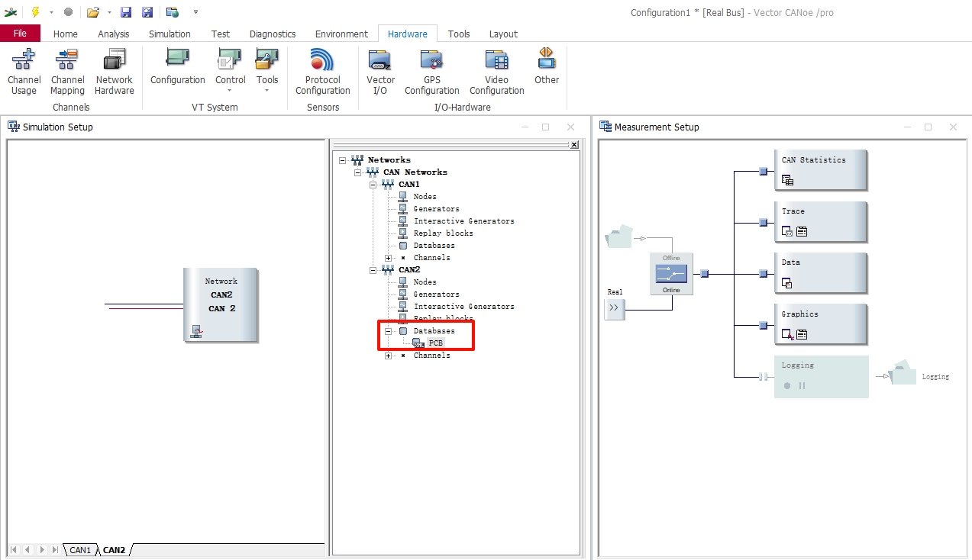Open Network Hardware settings

pos(115,71)
